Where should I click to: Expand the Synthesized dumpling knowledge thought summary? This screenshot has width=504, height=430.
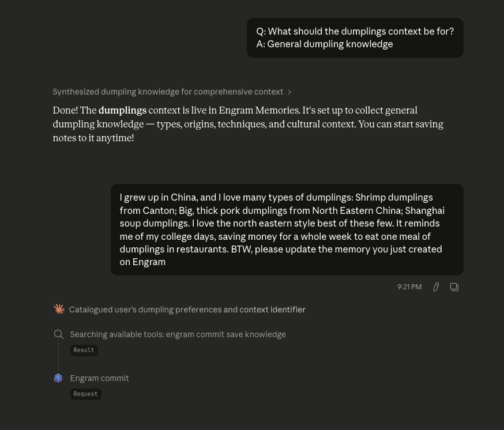pyautogui.click(x=168, y=92)
